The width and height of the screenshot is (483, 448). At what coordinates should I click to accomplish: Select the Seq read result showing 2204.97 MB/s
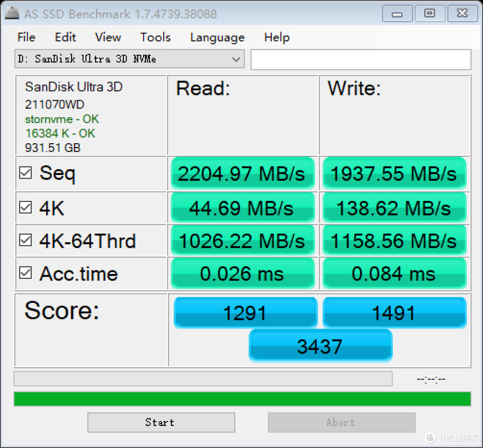coord(242,173)
